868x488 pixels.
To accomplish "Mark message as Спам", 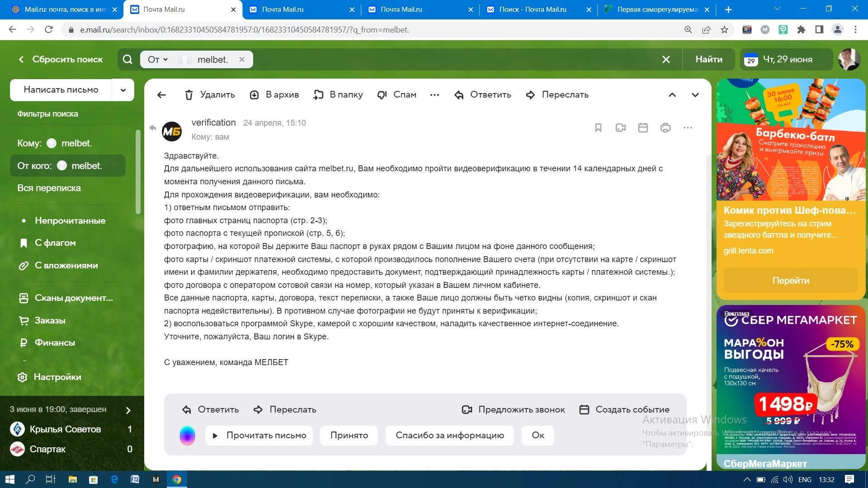I will tap(397, 95).
